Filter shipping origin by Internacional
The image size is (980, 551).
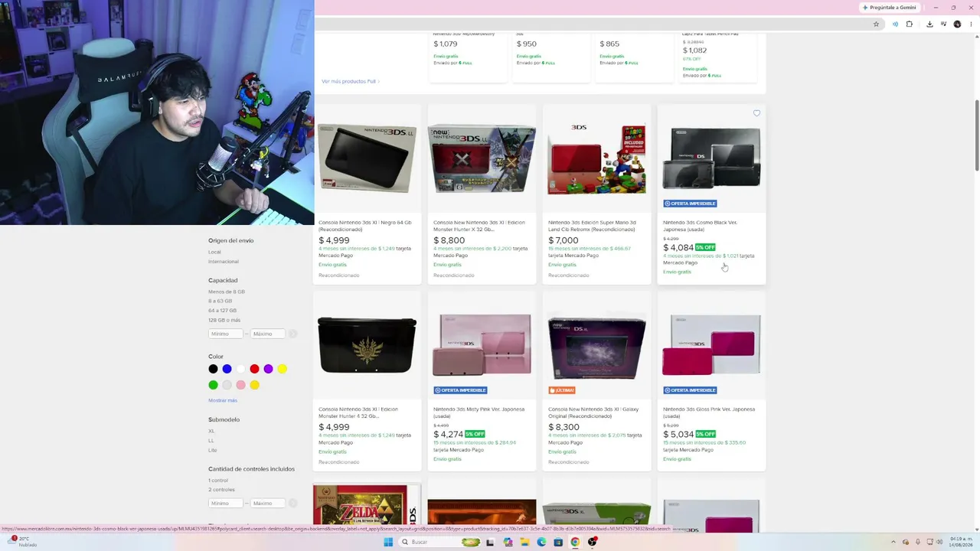223,262
